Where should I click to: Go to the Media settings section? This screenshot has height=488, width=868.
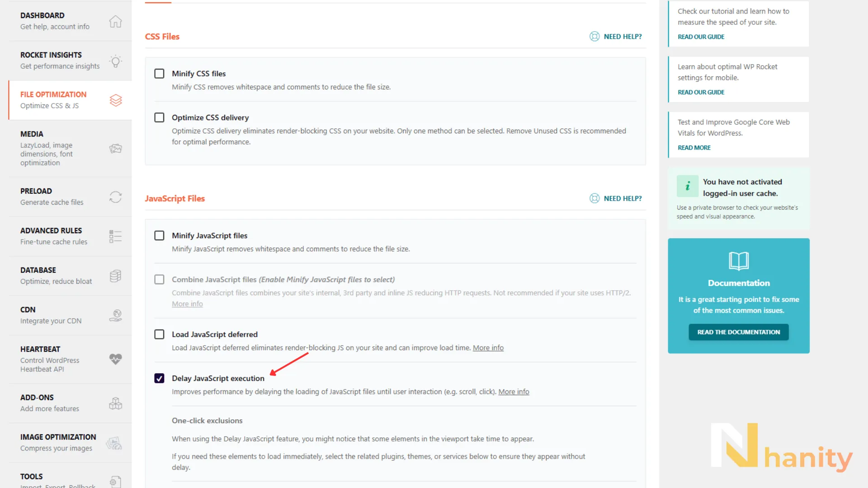point(70,149)
